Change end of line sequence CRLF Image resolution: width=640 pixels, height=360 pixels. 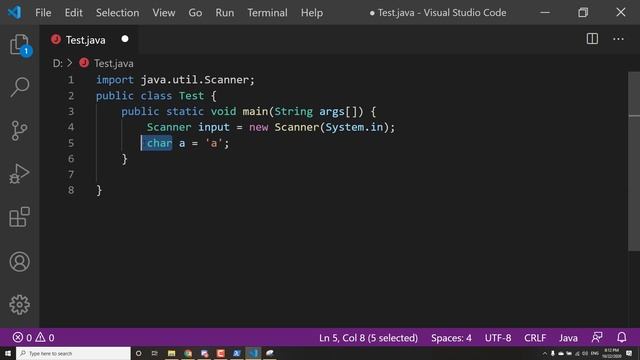tap(535, 338)
